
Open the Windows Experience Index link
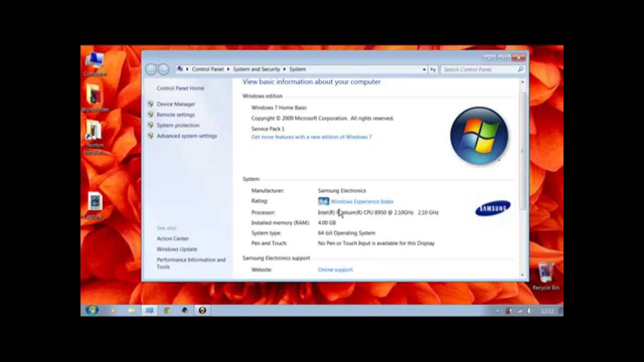[362, 202]
